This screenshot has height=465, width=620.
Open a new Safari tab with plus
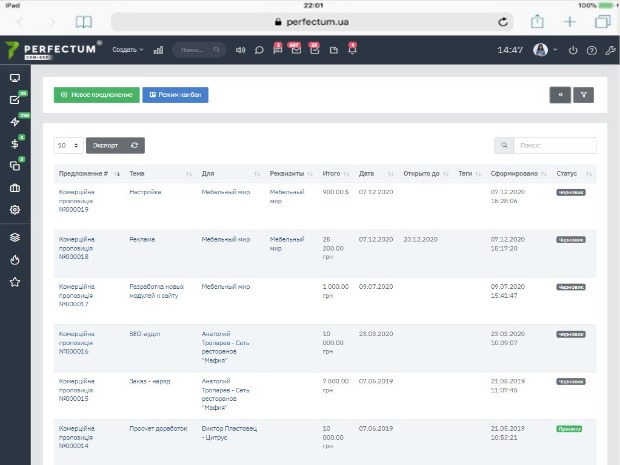[570, 22]
